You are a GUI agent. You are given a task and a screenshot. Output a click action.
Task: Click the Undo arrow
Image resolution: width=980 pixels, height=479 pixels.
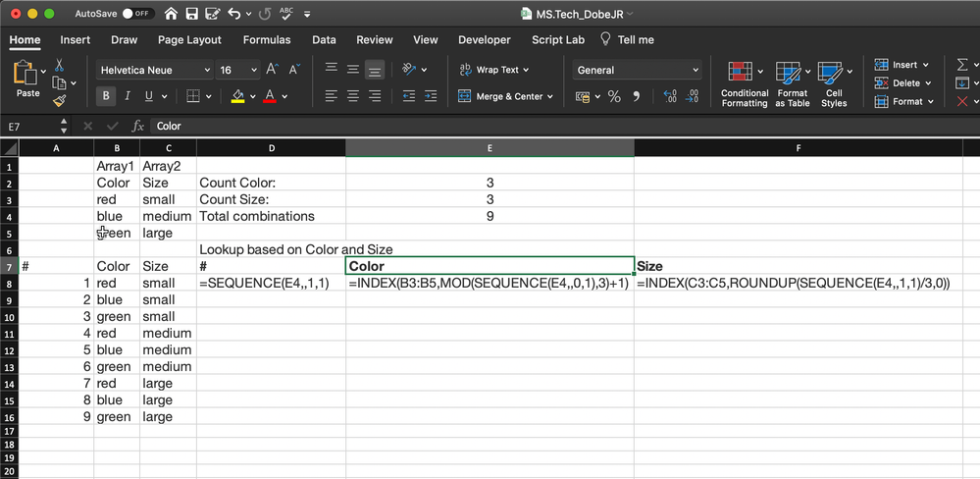pos(234,13)
